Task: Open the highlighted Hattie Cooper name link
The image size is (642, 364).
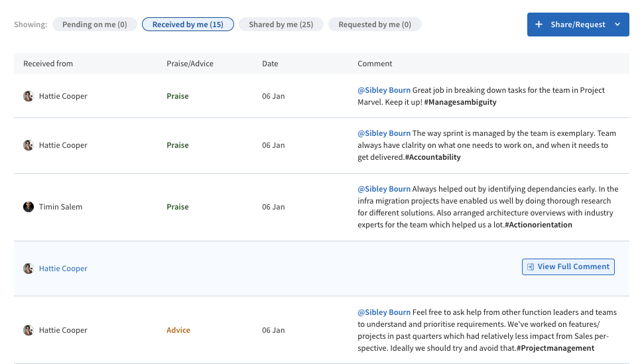Action: (63, 269)
